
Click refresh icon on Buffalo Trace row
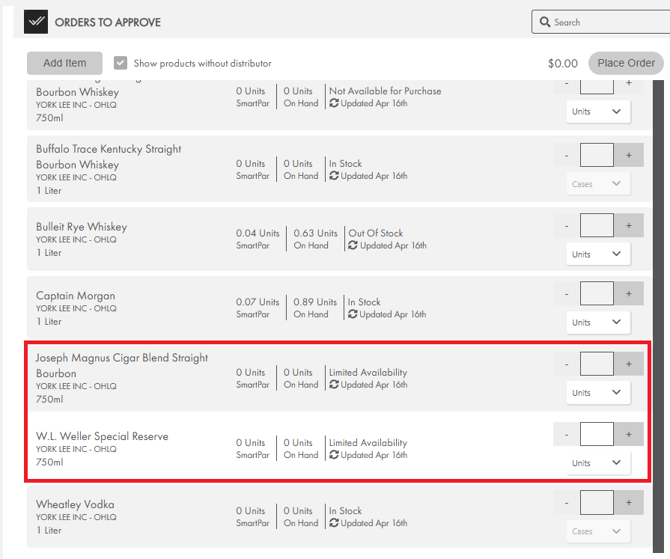tap(334, 176)
